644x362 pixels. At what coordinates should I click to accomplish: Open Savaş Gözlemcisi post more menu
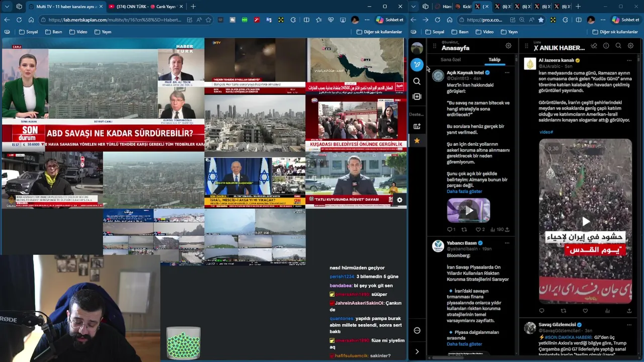tap(629, 325)
